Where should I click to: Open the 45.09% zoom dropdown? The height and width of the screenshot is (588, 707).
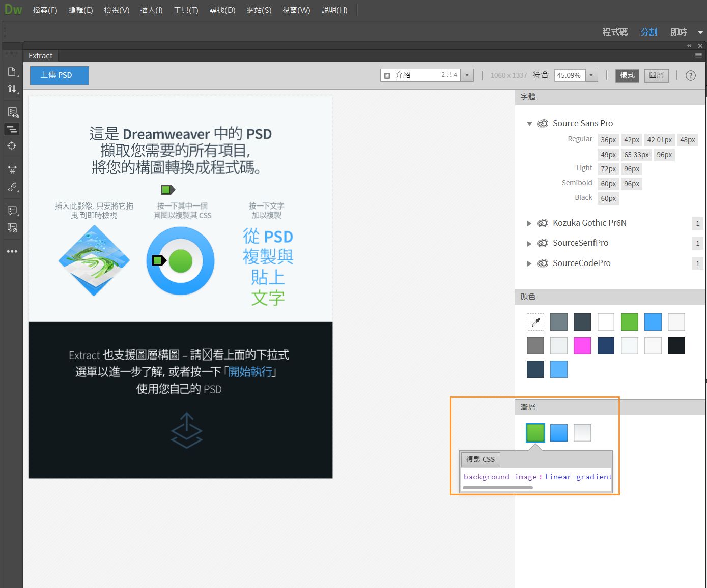591,75
